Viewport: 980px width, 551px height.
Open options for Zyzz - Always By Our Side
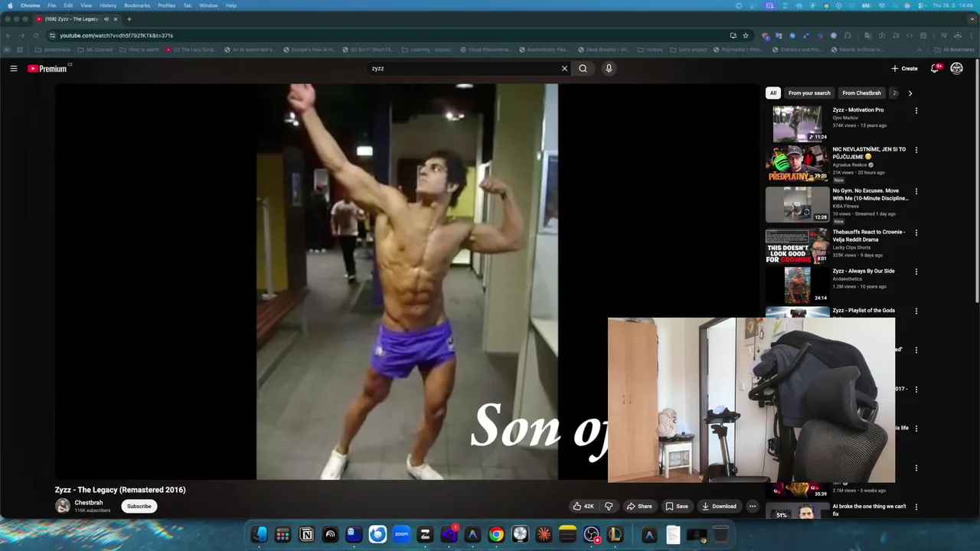(916, 272)
